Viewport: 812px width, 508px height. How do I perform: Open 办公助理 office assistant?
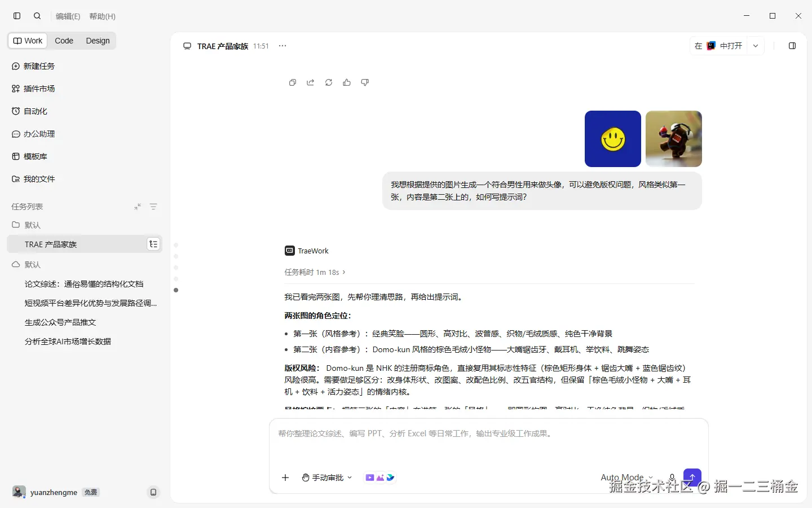point(85,134)
